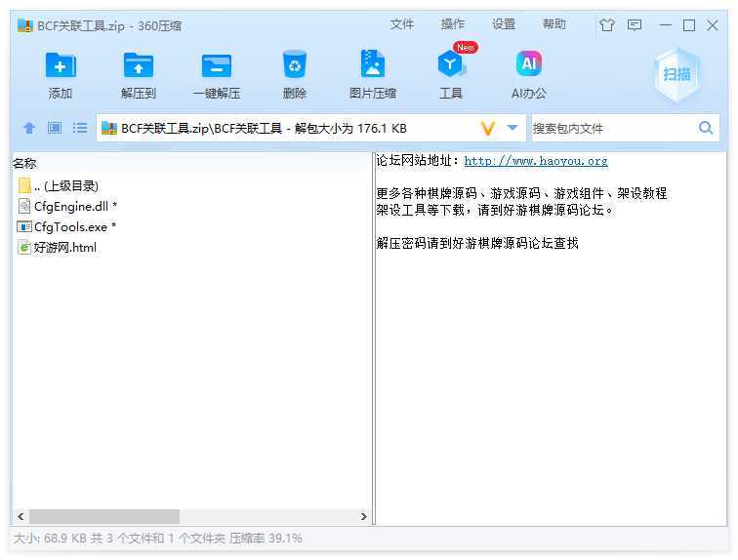Go up one level with the up arrow
The width and height of the screenshot is (738, 560).
(x=29, y=128)
